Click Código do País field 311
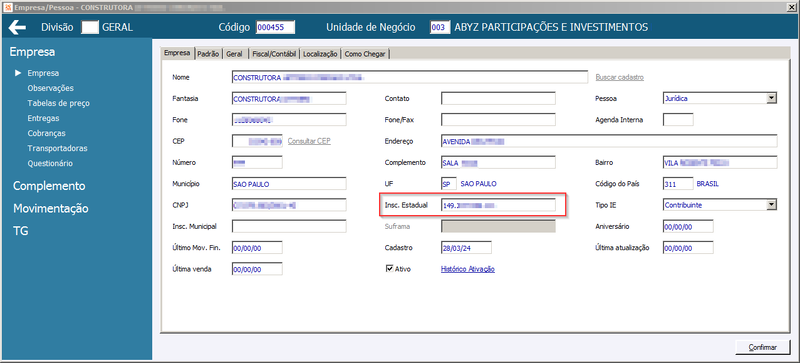Image resolution: width=800 pixels, height=363 pixels. pos(678,184)
